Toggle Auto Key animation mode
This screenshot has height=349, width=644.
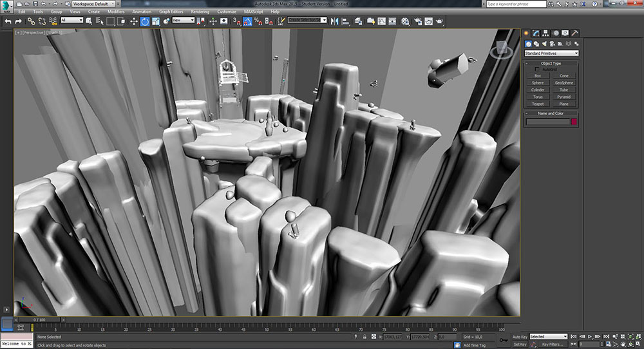(x=520, y=336)
